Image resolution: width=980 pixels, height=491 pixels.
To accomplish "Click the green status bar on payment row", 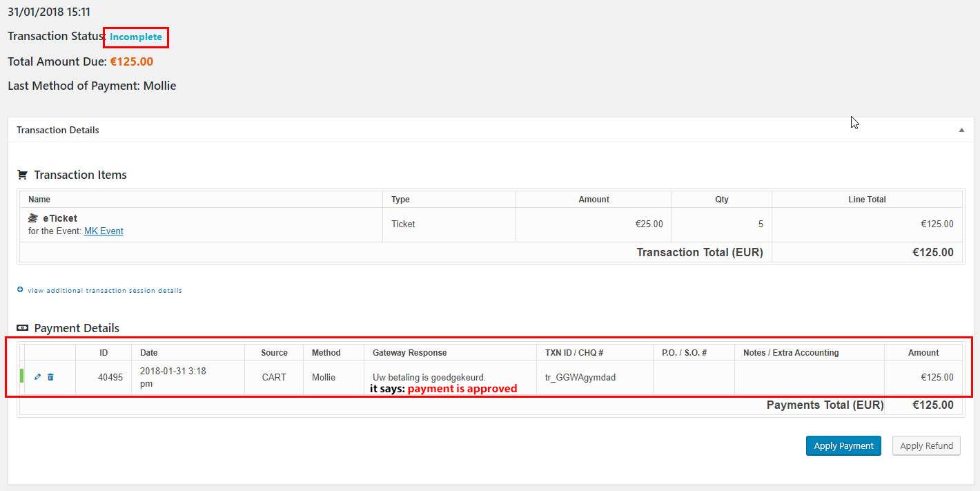I will point(21,376).
